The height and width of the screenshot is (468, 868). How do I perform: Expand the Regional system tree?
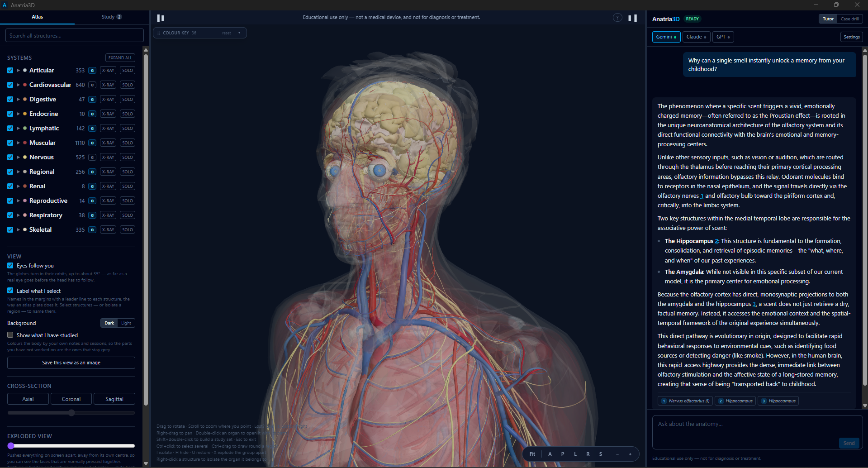point(18,172)
